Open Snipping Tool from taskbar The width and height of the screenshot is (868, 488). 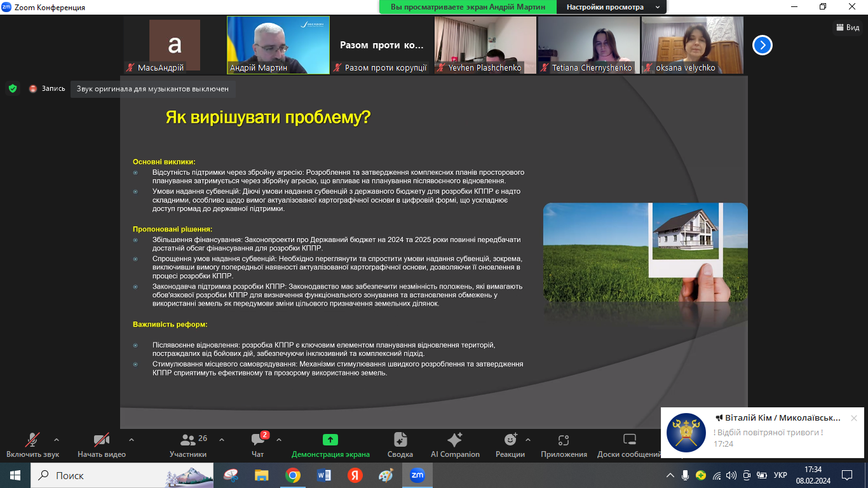point(231,475)
